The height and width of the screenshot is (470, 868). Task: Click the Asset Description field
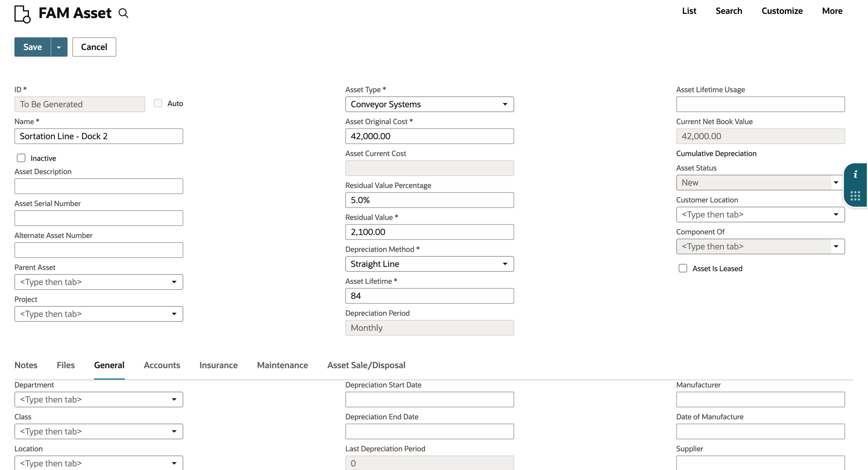(x=99, y=186)
